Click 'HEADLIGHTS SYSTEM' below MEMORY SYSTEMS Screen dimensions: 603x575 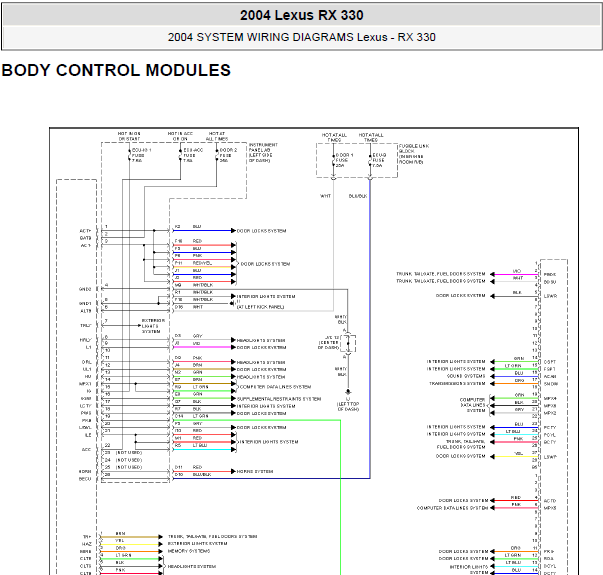coord(192,567)
